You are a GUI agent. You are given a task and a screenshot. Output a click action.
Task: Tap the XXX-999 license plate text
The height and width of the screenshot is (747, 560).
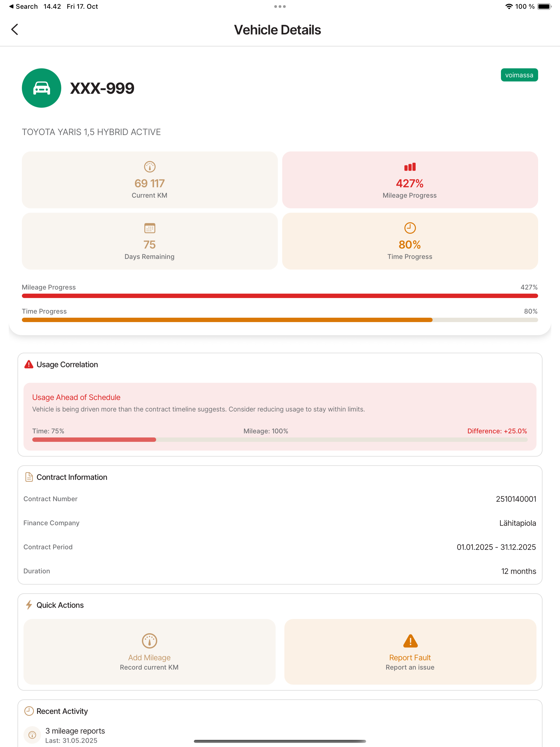click(x=102, y=88)
